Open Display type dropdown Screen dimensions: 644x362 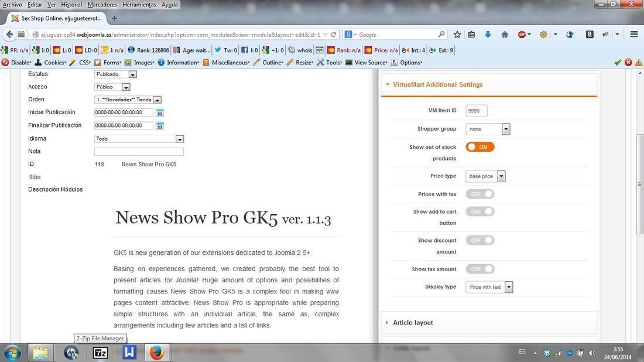click(x=489, y=287)
